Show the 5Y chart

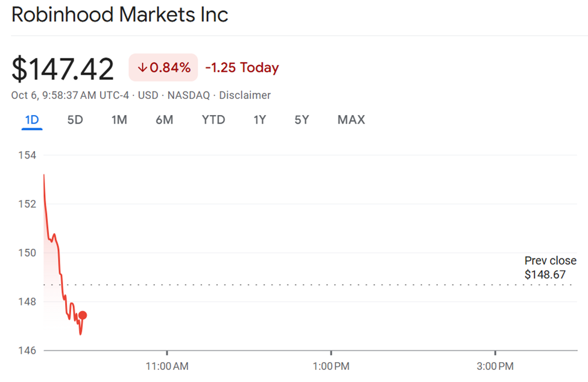click(302, 120)
